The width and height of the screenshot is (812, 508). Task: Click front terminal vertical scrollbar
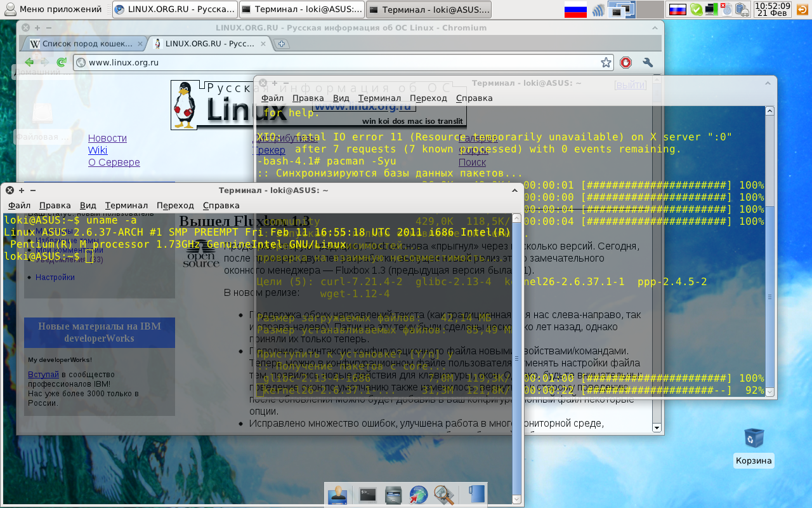click(516, 359)
